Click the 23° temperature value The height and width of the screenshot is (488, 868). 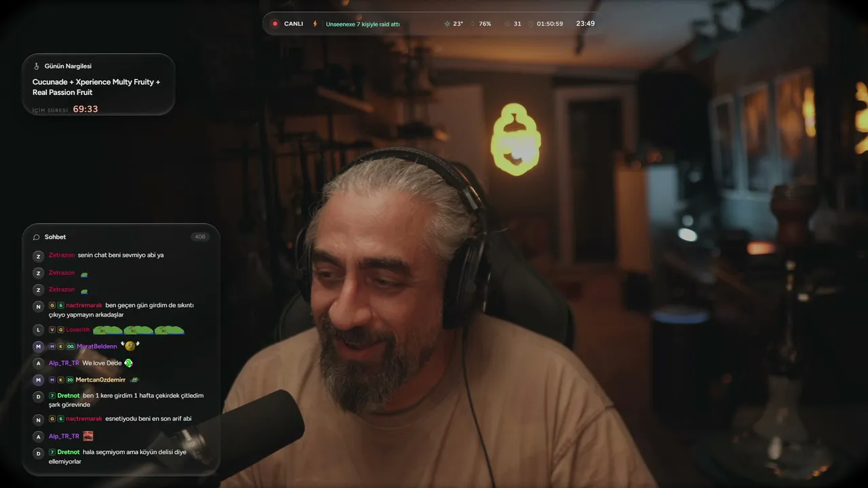coord(458,24)
